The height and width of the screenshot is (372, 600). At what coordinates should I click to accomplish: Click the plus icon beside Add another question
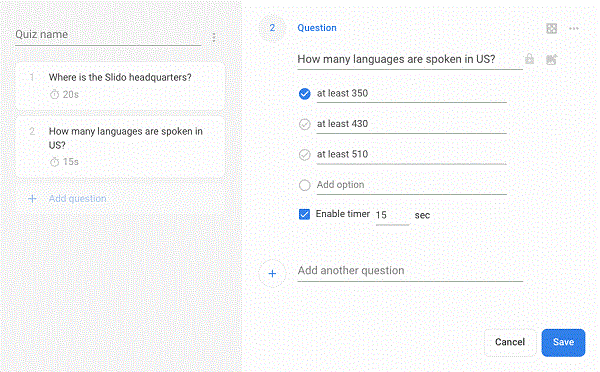[x=272, y=274]
